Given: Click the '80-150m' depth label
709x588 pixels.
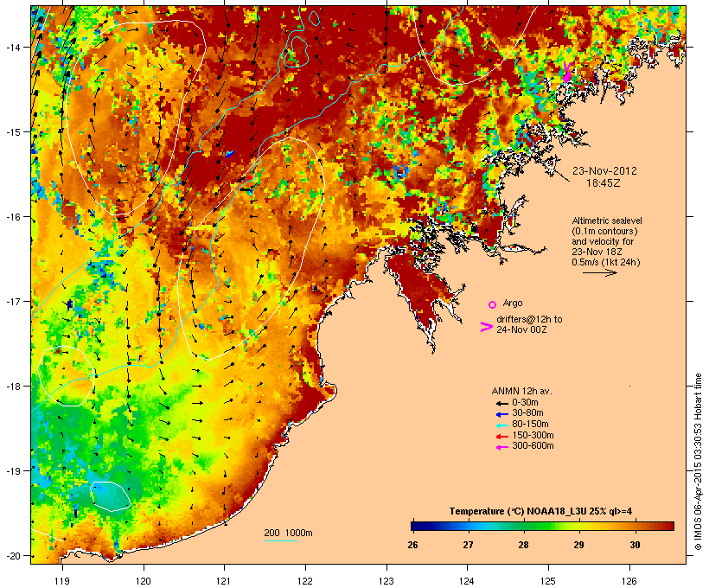Looking at the screenshot, I should tap(530, 425).
